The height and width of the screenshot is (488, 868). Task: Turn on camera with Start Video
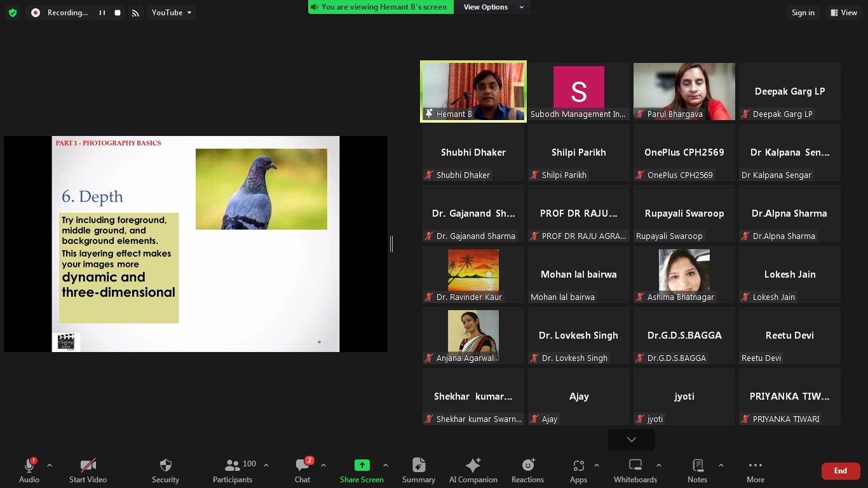(88, 470)
